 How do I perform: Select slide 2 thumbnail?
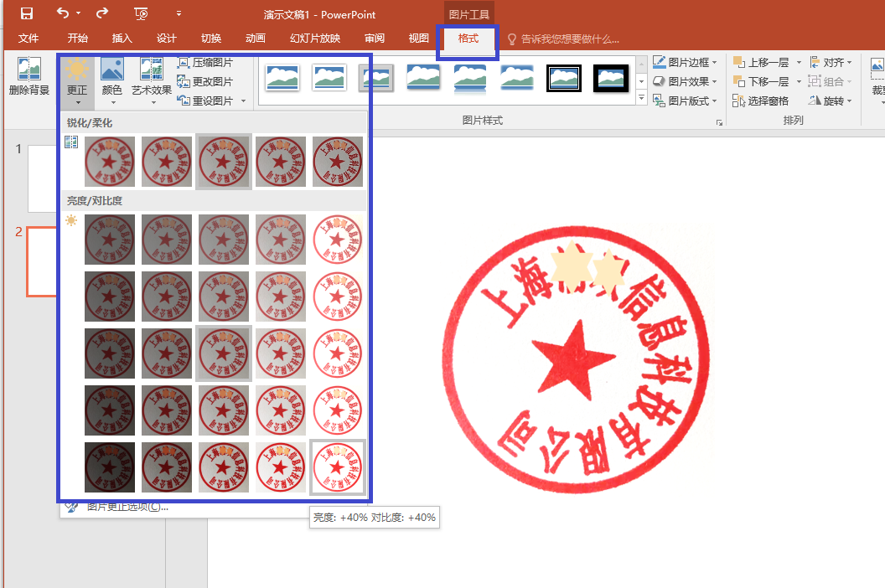coord(42,261)
